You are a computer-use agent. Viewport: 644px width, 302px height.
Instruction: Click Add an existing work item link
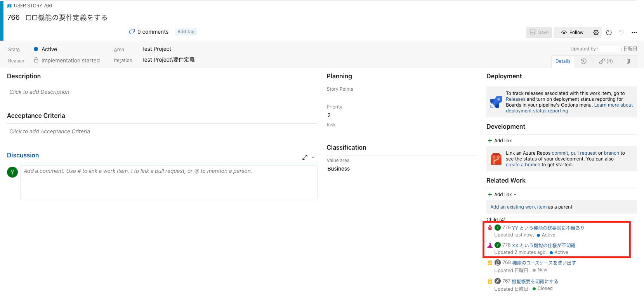coord(519,207)
